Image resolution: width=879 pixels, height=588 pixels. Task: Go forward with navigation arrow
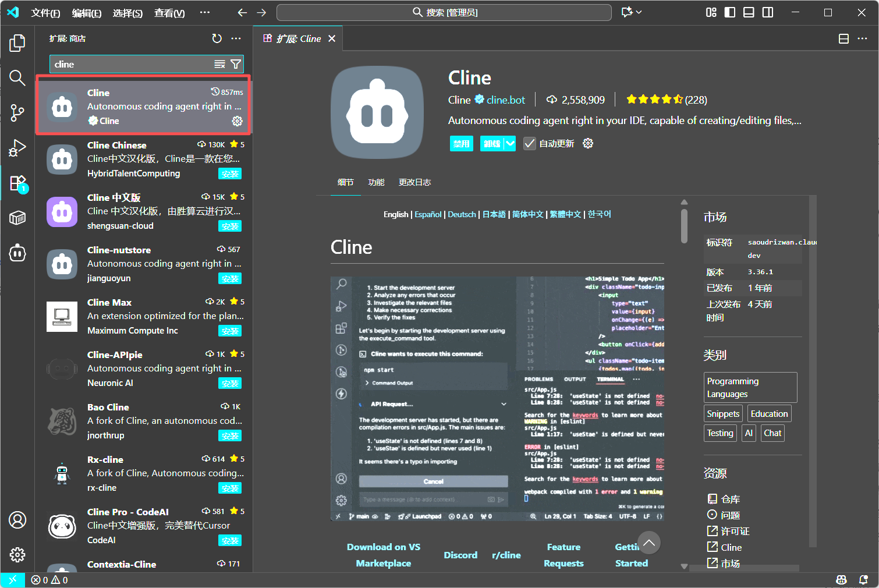[261, 12]
